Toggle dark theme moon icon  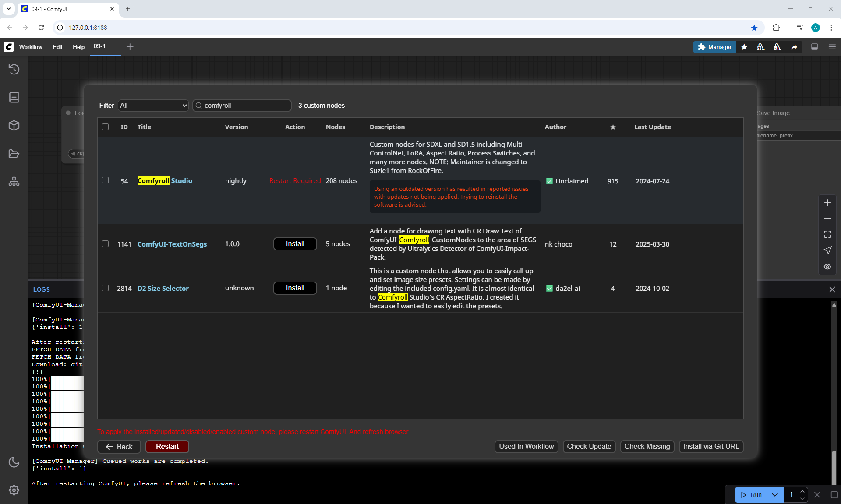coord(14,462)
